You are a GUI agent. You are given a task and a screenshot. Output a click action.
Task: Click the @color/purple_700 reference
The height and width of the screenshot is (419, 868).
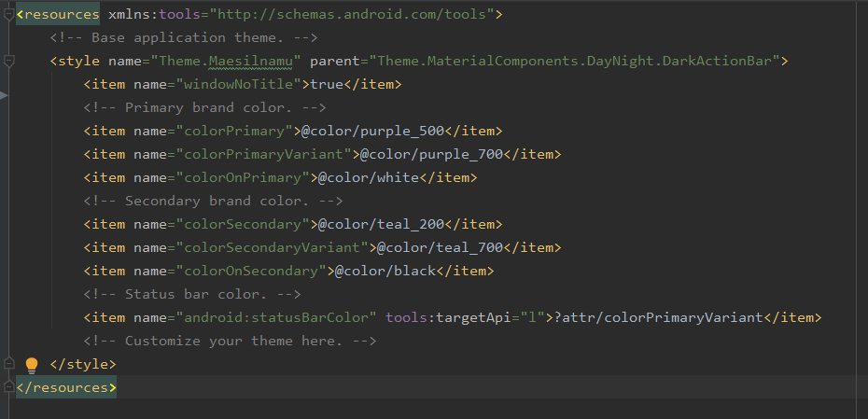432,154
